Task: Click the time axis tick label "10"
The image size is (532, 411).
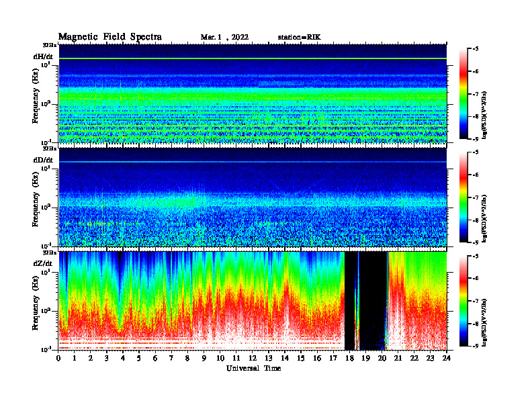Action: point(220,358)
